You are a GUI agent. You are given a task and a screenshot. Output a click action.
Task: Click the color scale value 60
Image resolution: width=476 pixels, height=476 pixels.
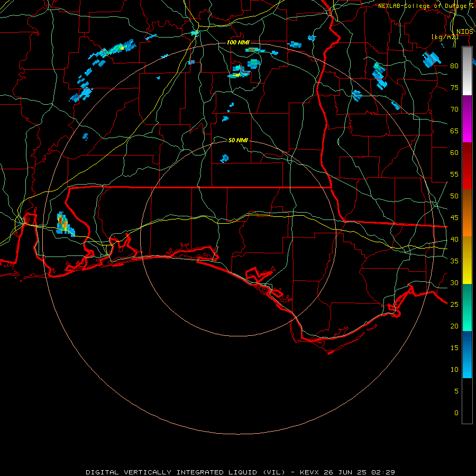click(454, 153)
